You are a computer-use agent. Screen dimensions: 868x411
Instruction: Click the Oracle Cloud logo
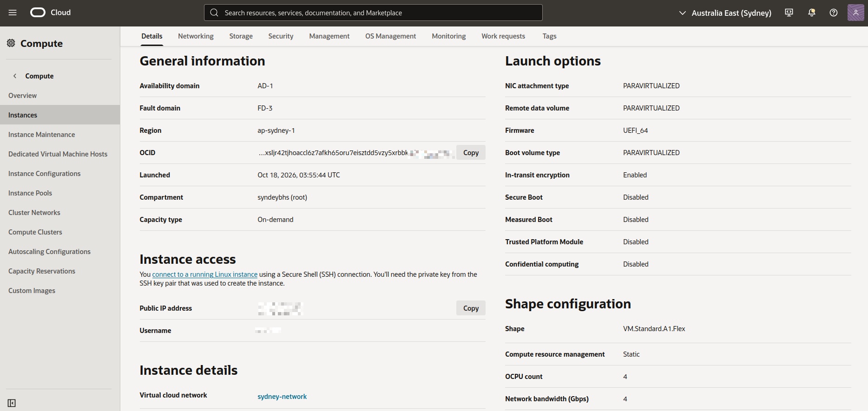[x=51, y=13]
